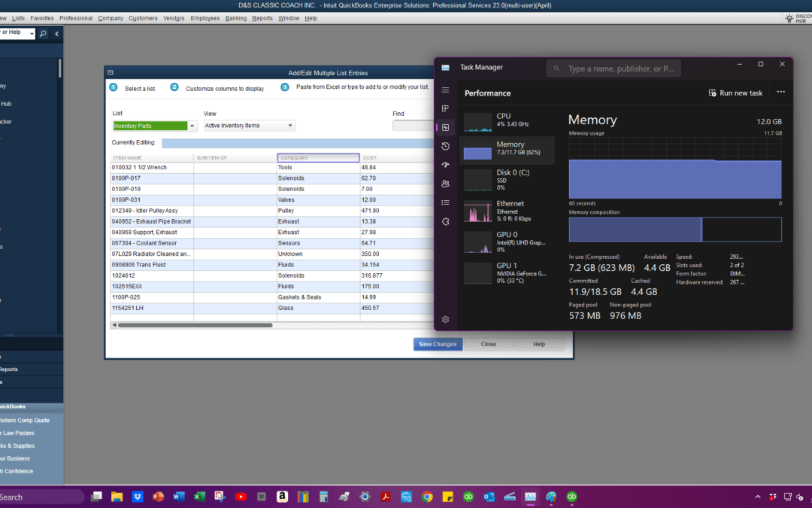Launch Google Chrome from the taskbar
The width and height of the screenshot is (812, 508).
(x=427, y=497)
